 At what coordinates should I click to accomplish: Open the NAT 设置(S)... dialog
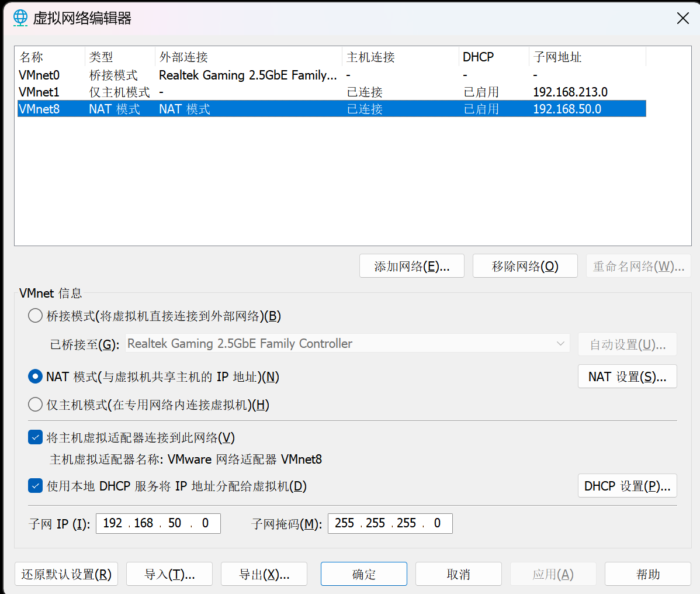[x=627, y=377]
